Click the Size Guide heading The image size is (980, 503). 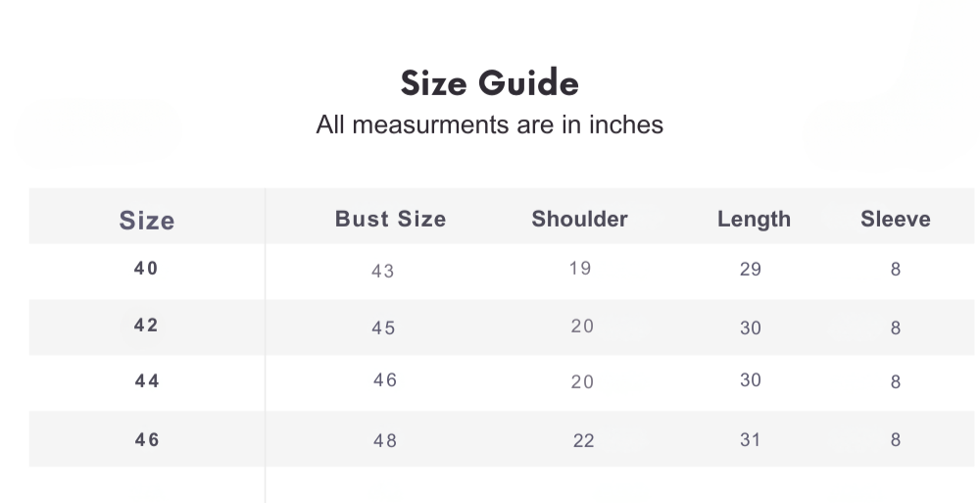[489, 83]
